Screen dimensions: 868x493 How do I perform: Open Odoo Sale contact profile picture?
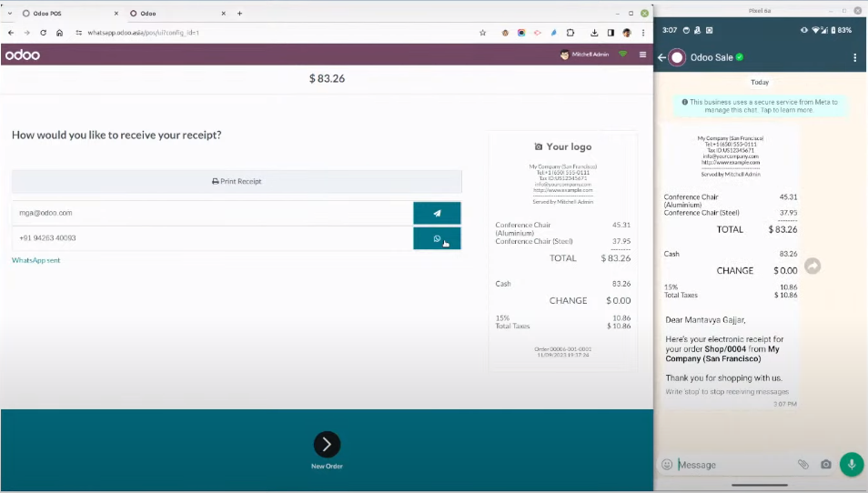click(677, 57)
